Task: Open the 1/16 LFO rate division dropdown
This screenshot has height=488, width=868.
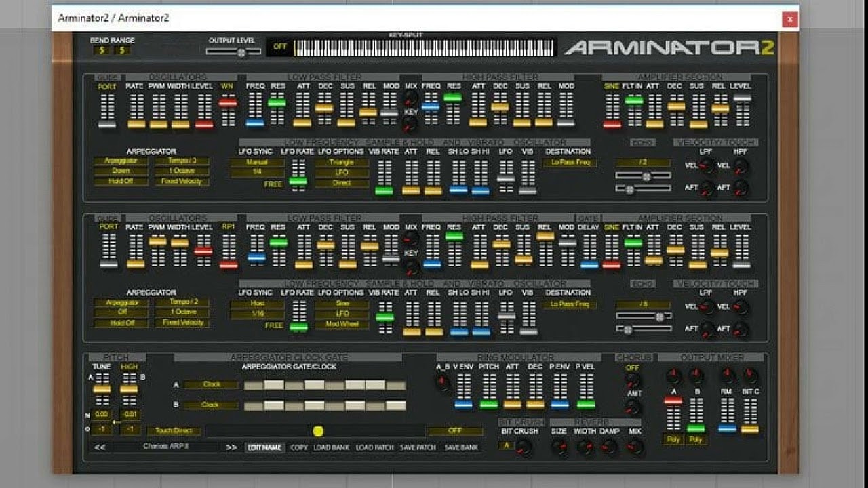Action: pos(257,314)
